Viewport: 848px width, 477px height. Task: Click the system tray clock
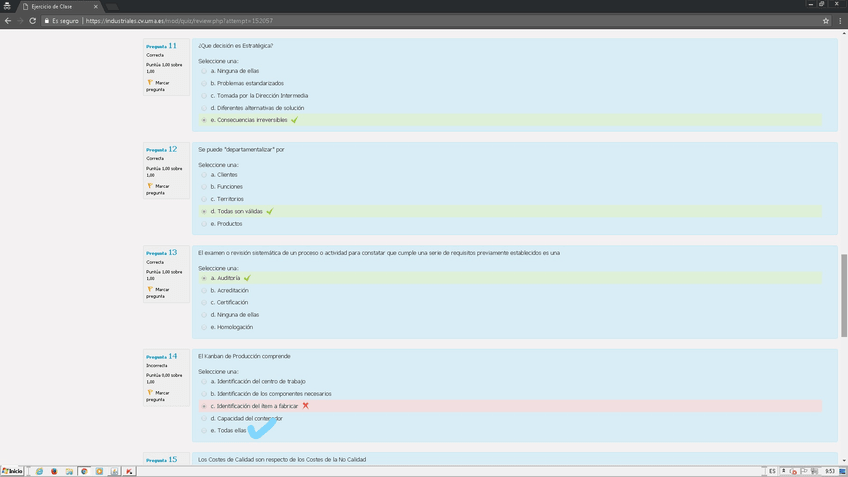pos(830,471)
